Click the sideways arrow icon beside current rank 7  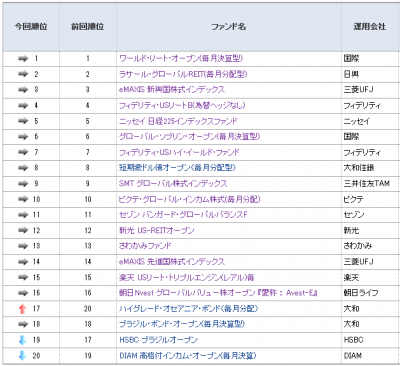[23, 152]
